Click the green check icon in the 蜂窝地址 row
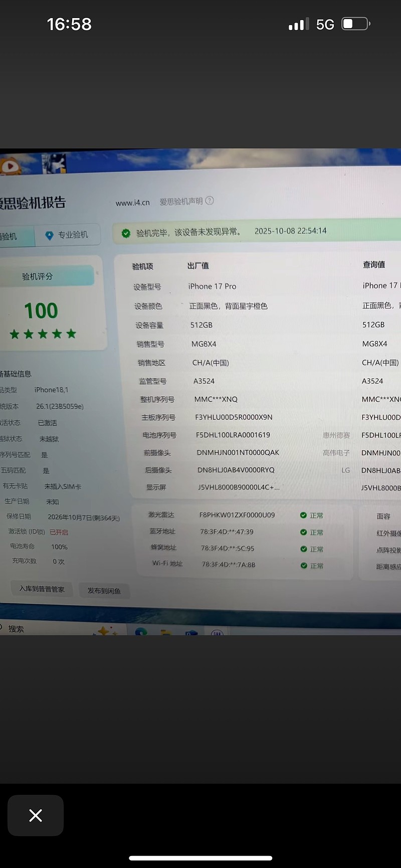The height and width of the screenshot is (868, 401). (303, 549)
